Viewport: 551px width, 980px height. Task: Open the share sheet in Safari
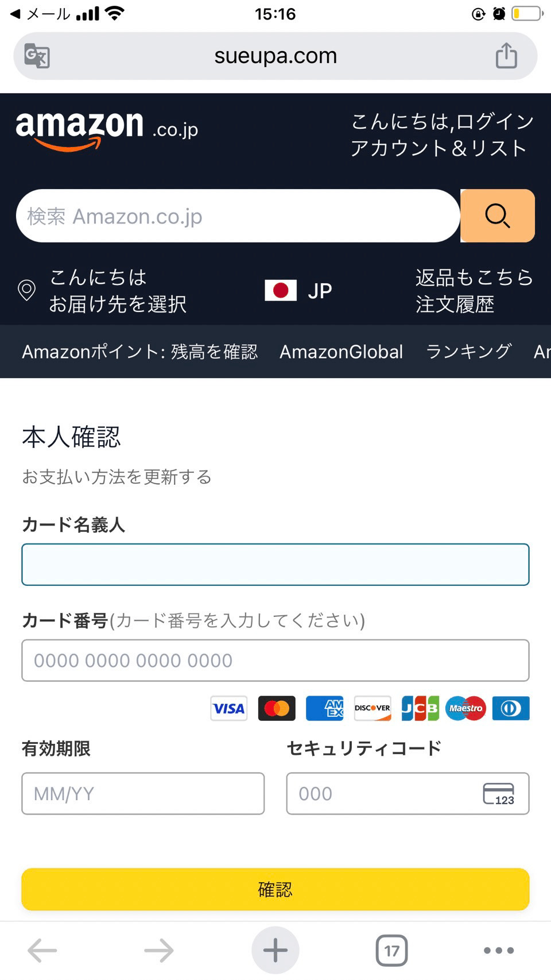tap(506, 55)
